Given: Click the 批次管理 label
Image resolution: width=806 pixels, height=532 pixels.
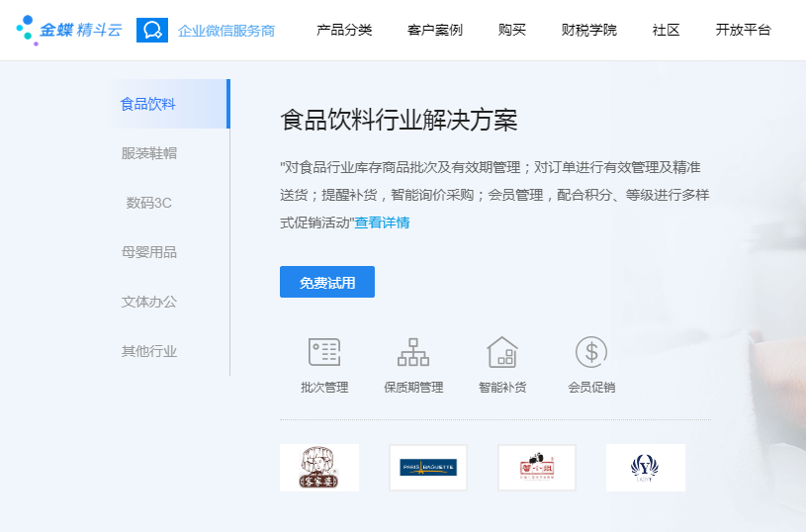Looking at the screenshot, I should click(x=324, y=387).
